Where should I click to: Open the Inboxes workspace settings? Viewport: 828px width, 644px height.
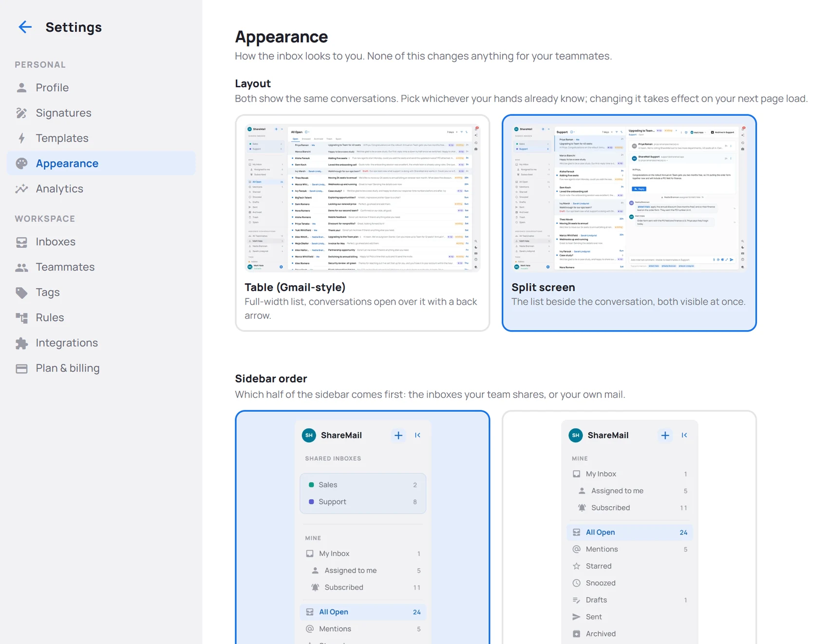[x=101, y=242]
